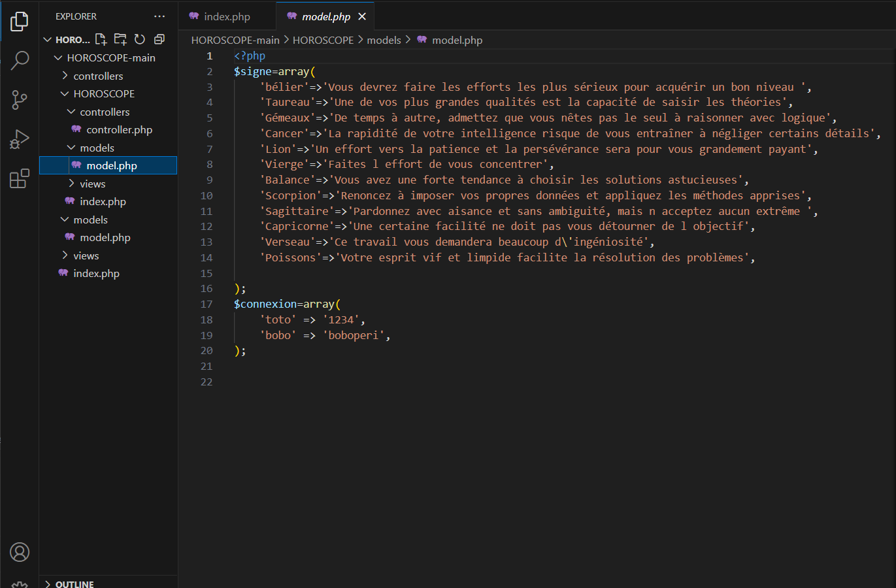Open the Run and Debug view
Viewport: 896px width, 588px height.
20,139
